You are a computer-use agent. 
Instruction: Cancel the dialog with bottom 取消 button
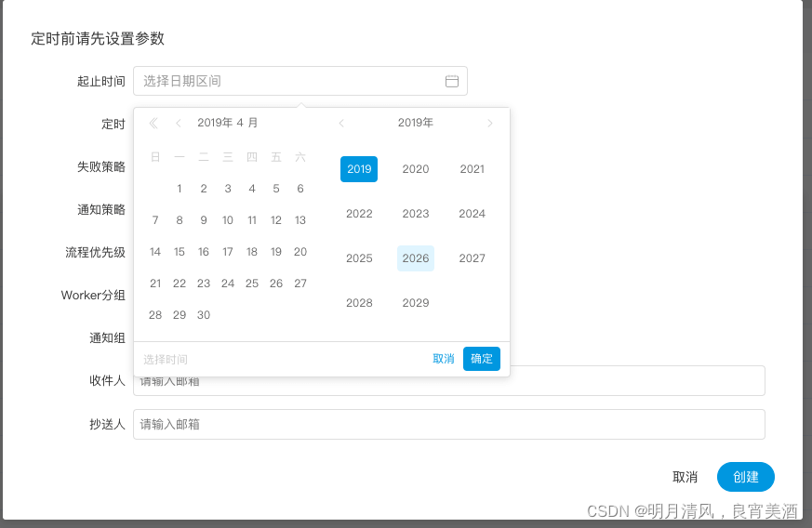[x=685, y=477]
